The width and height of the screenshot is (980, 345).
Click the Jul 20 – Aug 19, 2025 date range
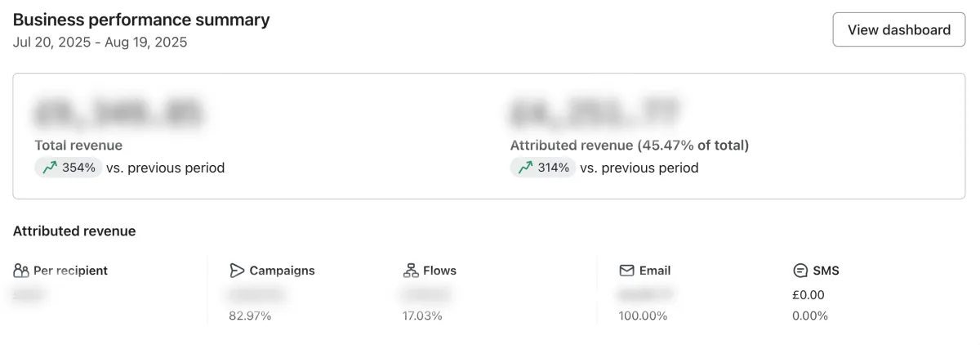pos(100,42)
